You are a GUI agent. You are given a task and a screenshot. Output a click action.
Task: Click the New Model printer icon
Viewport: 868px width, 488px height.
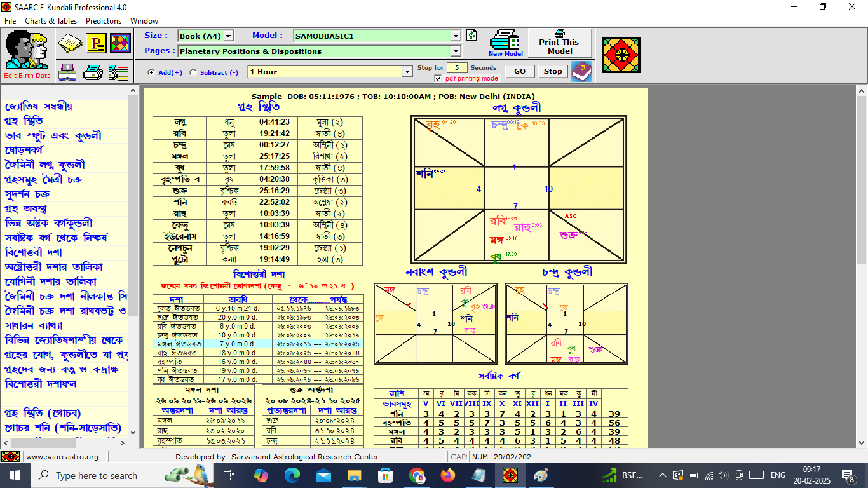506,43
